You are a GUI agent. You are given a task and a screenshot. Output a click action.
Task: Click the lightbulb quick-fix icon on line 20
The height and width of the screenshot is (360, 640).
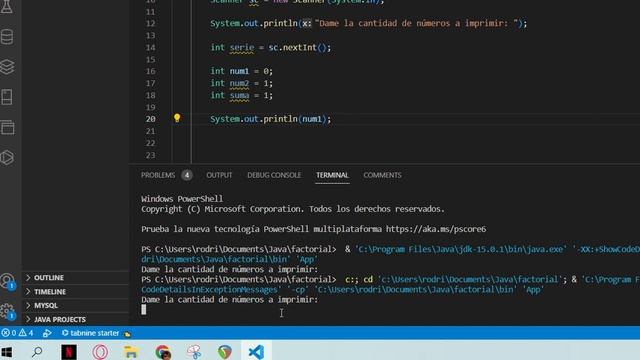pos(177,118)
